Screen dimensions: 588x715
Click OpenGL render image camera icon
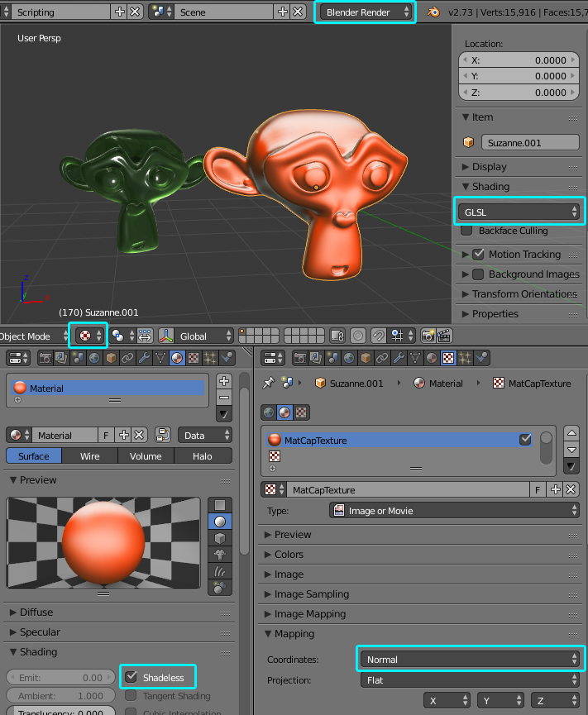(x=428, y=336)
